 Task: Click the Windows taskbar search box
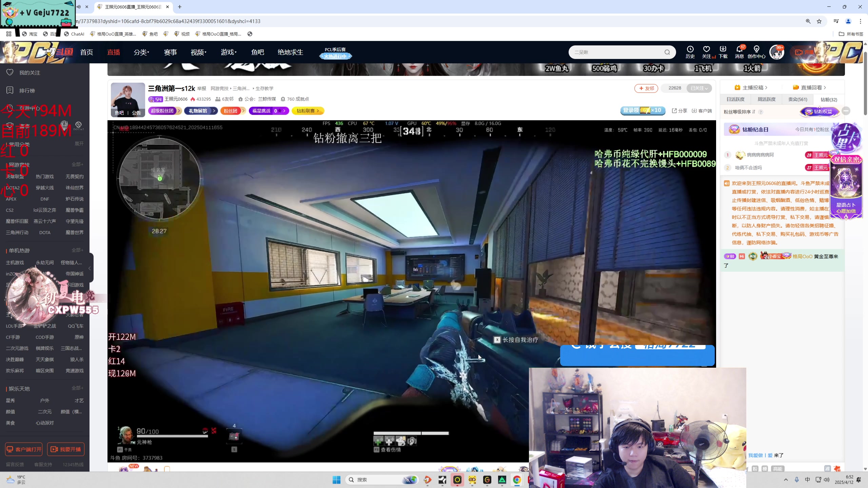(382, 480)
